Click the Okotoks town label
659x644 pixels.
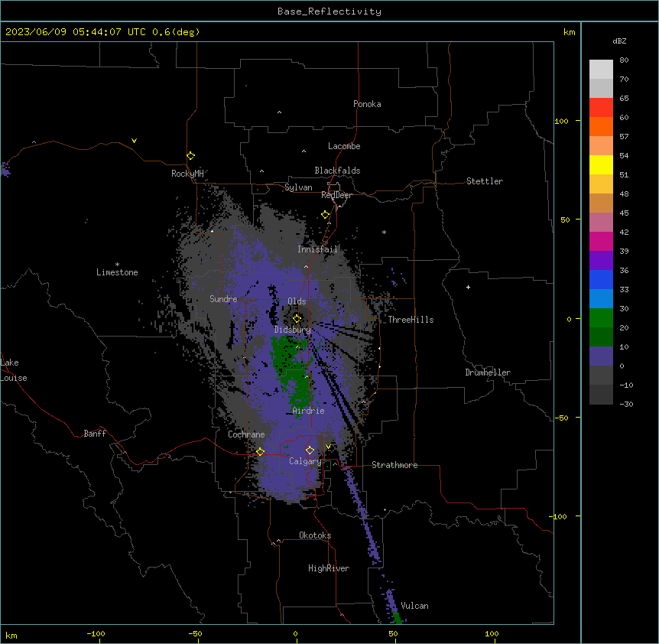coord(315,535)
